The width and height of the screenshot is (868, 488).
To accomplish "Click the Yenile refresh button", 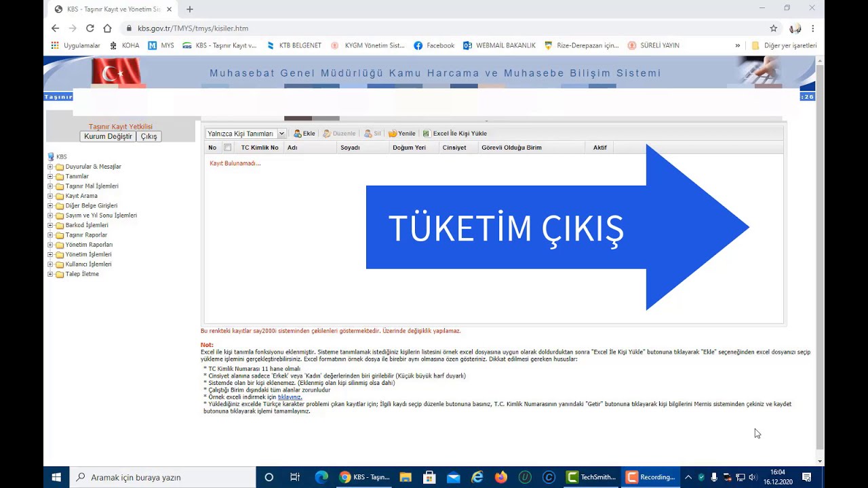I will tap(401, 134).
